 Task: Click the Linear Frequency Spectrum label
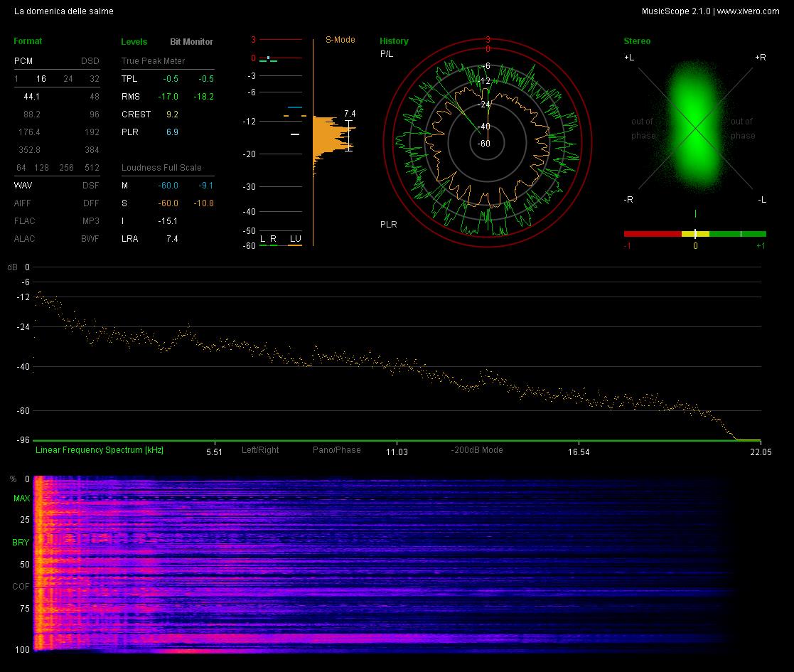100,449
